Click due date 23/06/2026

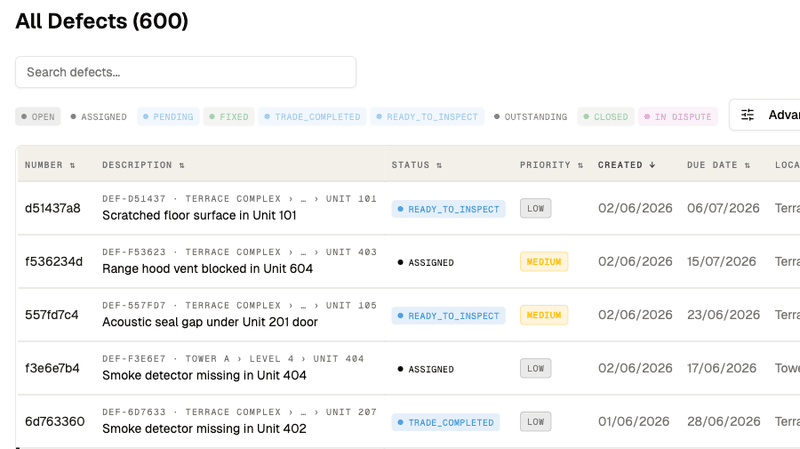pos(723,315)
